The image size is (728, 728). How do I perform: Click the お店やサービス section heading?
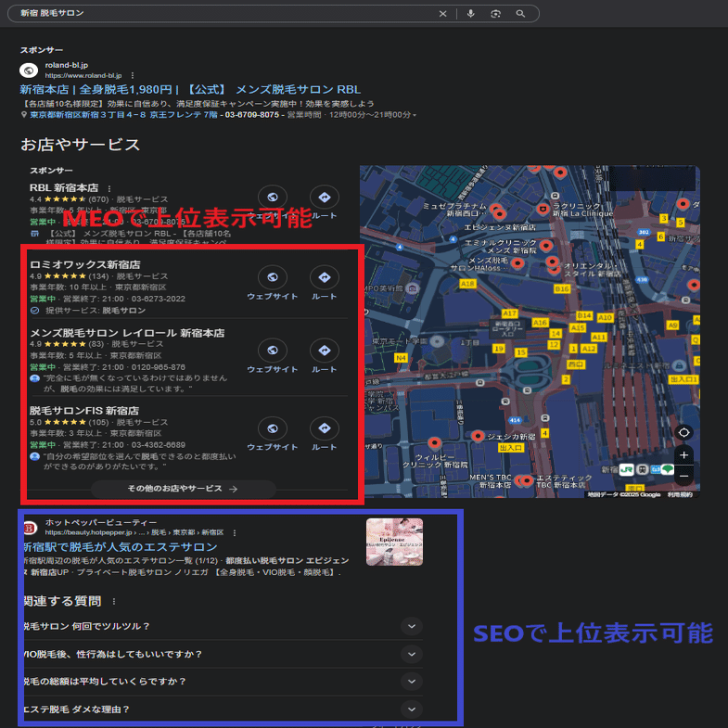point(80,145)
